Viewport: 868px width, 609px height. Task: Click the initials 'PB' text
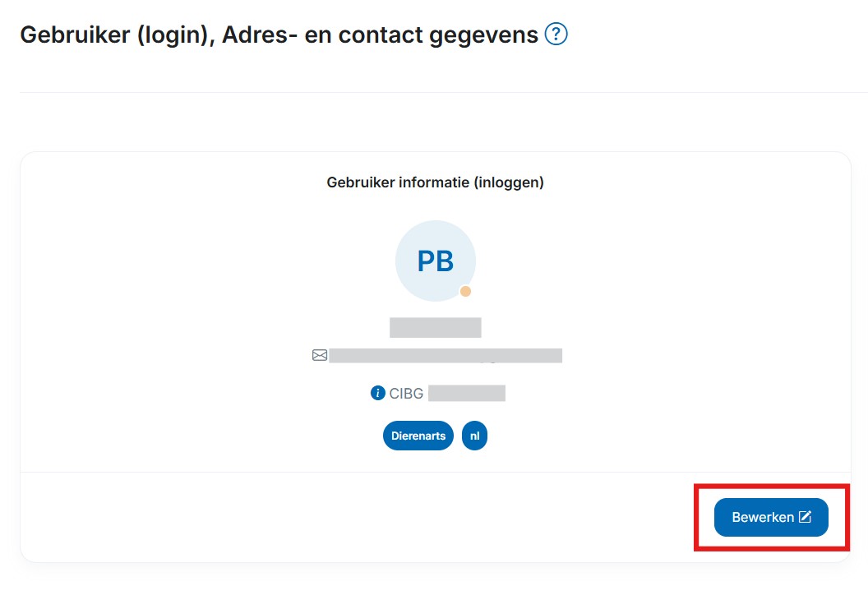(436, 261)
